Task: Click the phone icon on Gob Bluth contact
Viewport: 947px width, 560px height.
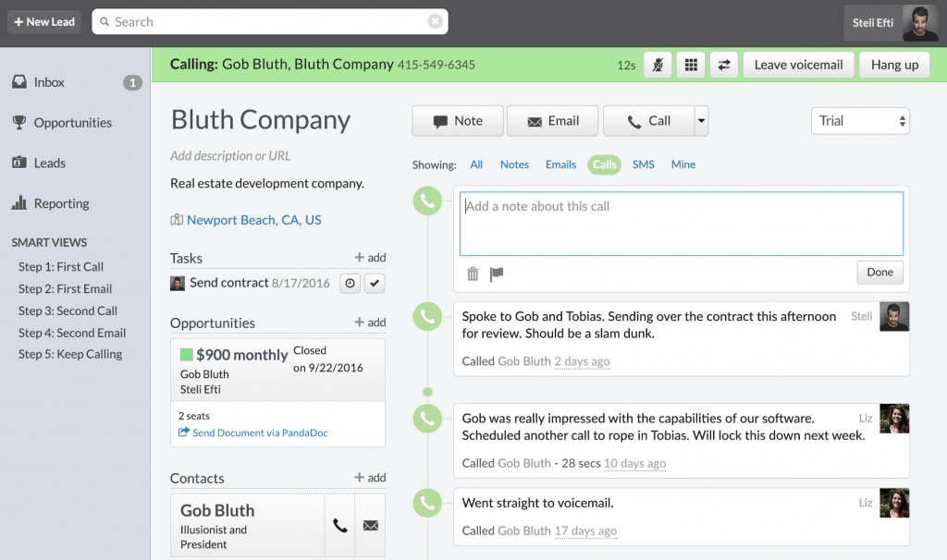Action: [x=340, y=525]
